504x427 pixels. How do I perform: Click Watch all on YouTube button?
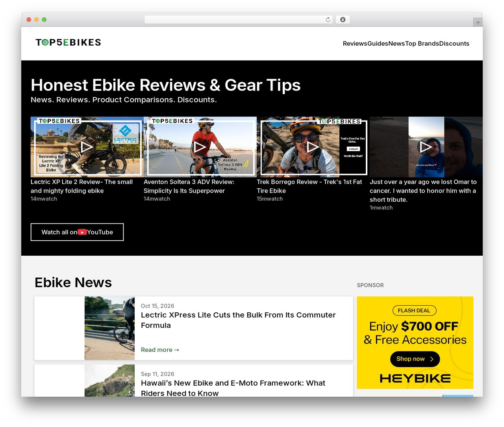tap(77, 232)
